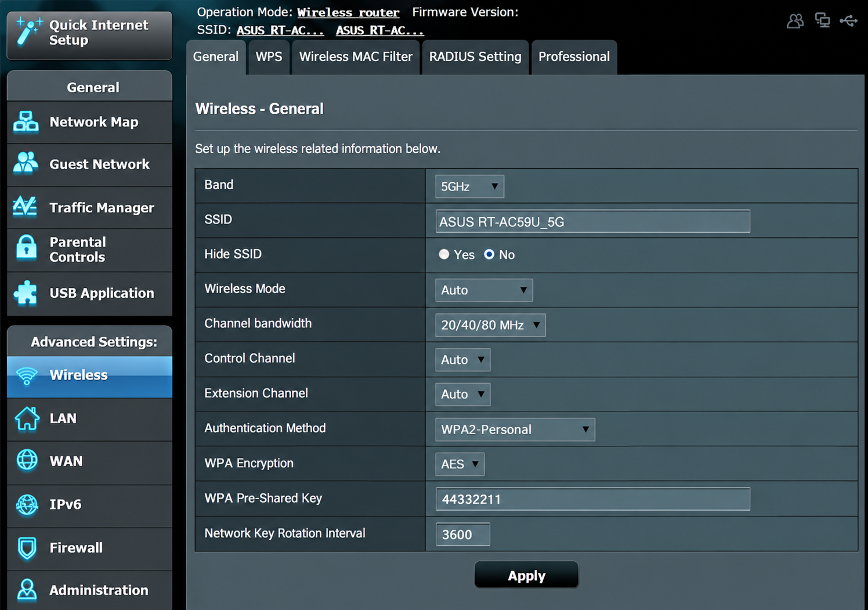Click the IPv6 globe icon

click(x=27, y=504)
